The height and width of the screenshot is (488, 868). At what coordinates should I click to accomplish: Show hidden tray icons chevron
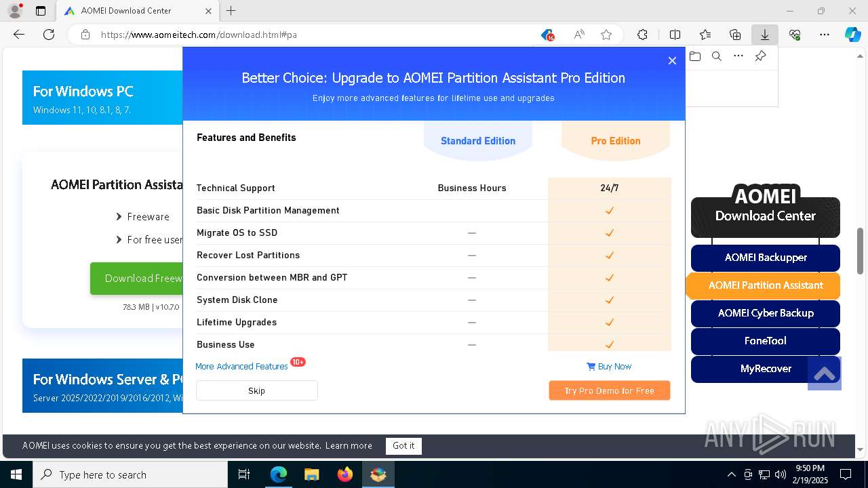click(731, 474)
